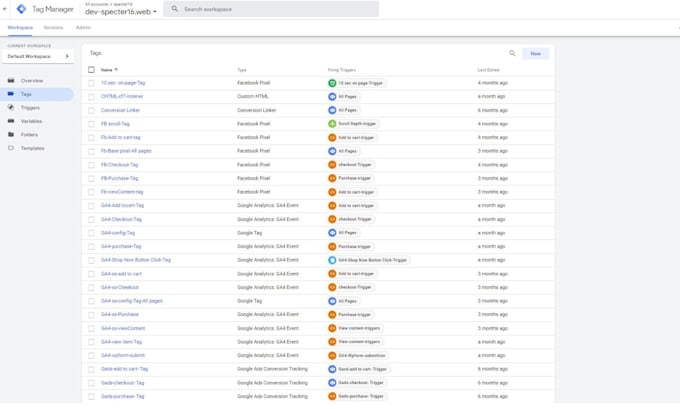Open the Folders sidebar item
The height and width of the screenshot is (409, 680).
pyautogui.click(x=29, y=134)
